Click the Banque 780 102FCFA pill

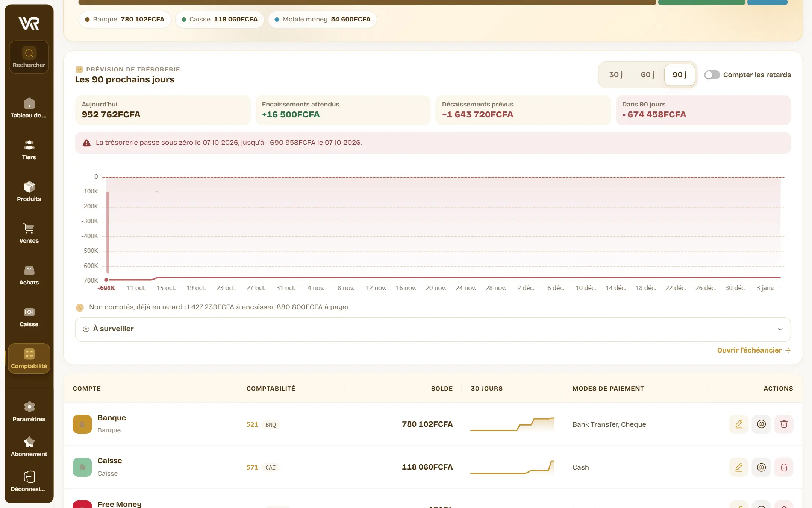[x=125, y=20]
